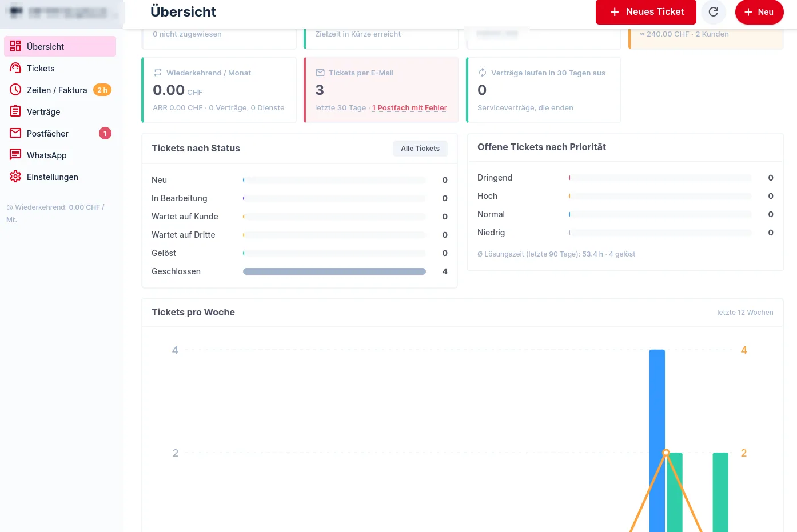Click the 'Wartet auf Kunde' status label

point(185,217)
